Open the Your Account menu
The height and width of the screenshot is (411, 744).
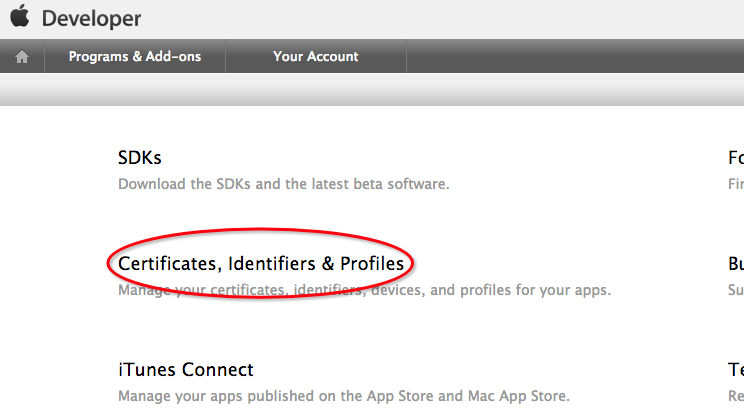click(x=315, y=57)
